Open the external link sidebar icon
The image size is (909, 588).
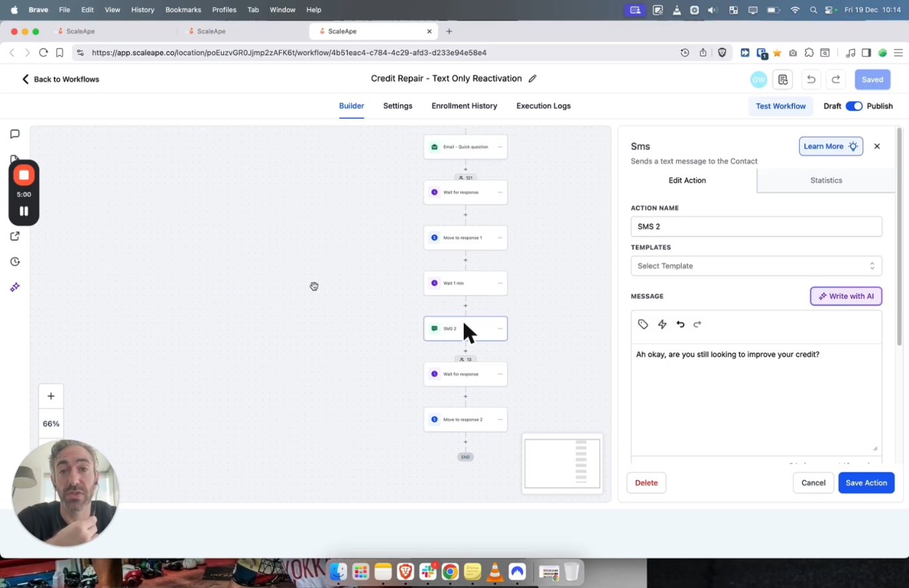15,236
